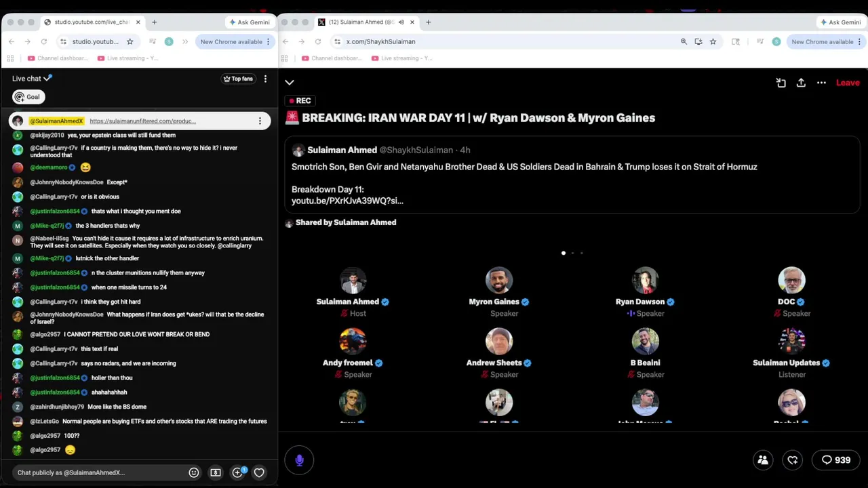Open Live streaming bookmark in left window

tap(128, 58)
